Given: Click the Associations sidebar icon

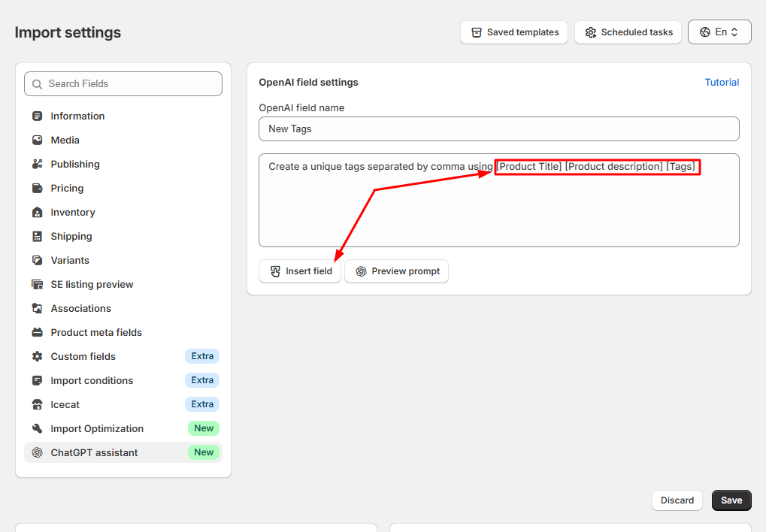Looking at the screenshot, I should [x=37, y=308].
